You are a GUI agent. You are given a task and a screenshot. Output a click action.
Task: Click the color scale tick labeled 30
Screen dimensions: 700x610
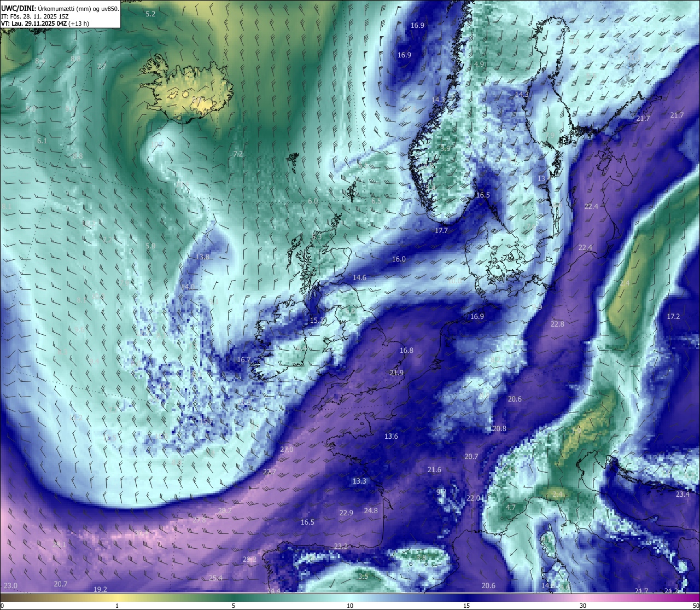[x=583, y=606]
